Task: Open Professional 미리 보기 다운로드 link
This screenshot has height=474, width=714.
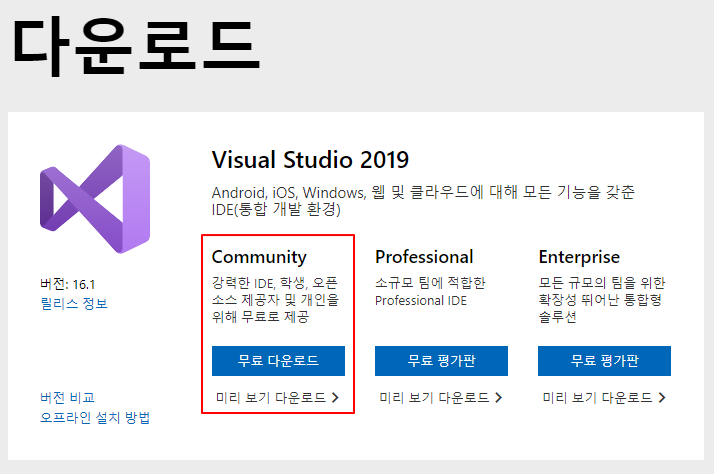Action: [x=440, y=398]
